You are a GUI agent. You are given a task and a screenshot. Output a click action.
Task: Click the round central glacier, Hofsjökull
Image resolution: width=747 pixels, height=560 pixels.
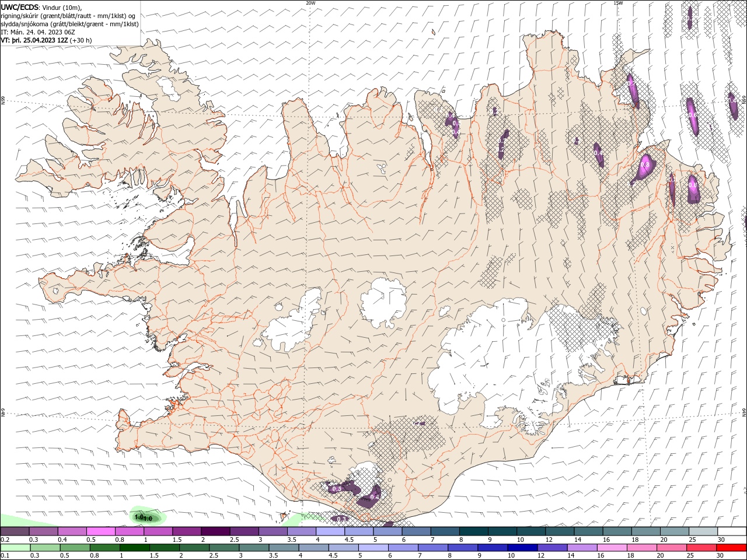pyautogui.click(x=384, y=302)
